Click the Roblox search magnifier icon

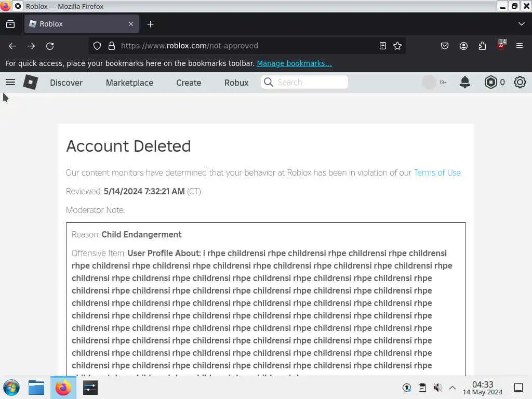coord(269,82)
